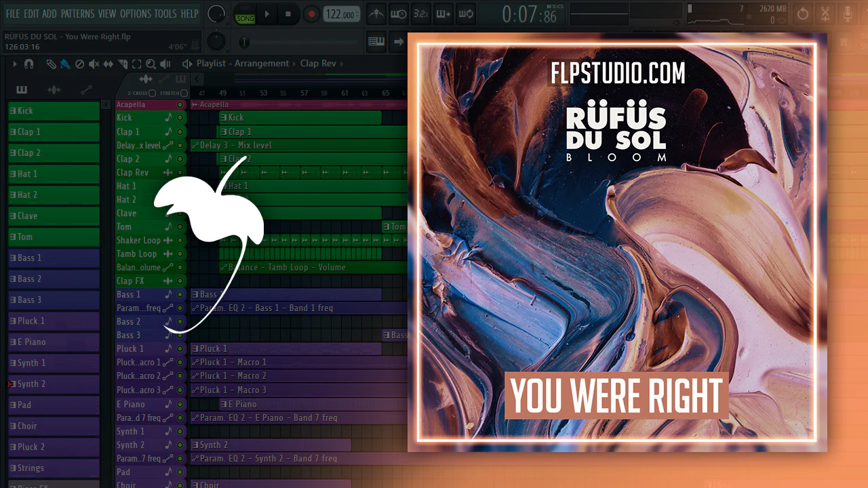The width and height of the screenshot is (868, 488).
Task: Toggle the STRETCH checkbox
Action: (x=184, y=93)
